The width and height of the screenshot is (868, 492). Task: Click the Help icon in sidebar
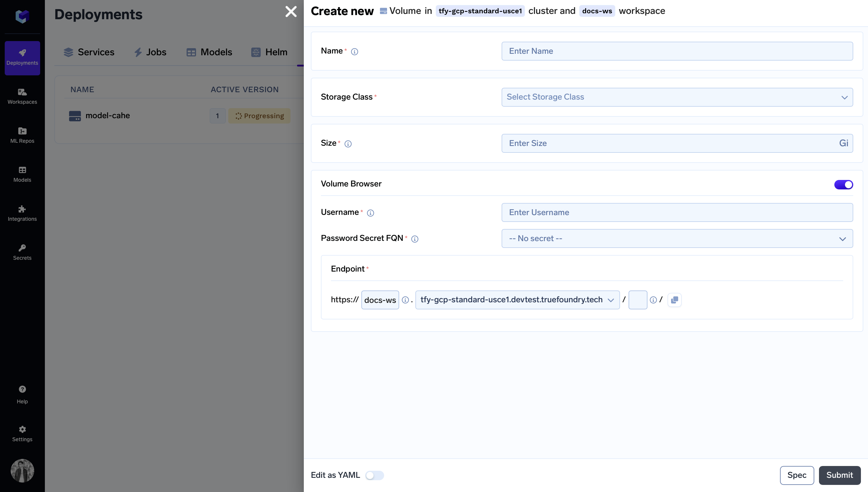click(x=22, y=394)
